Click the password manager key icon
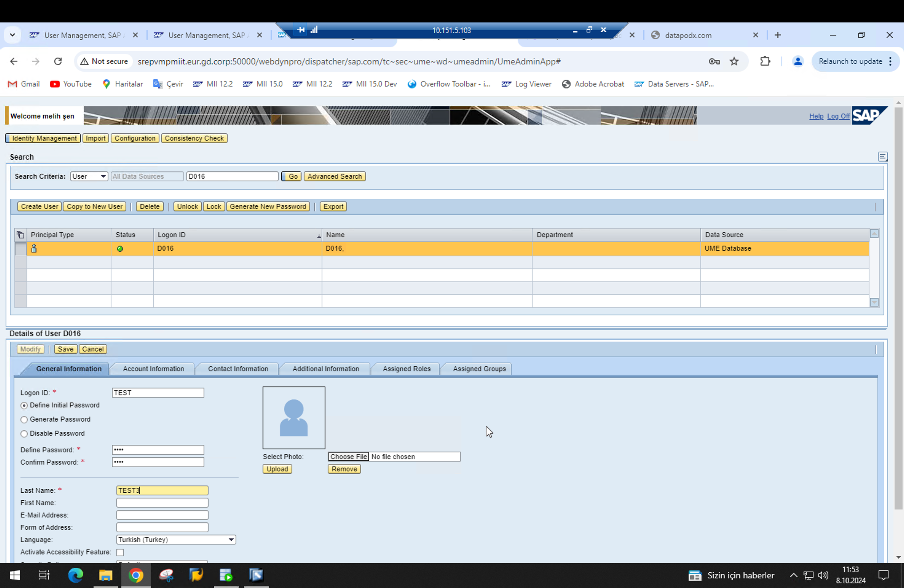The image size is (904, 588). [x=714, y=62]
